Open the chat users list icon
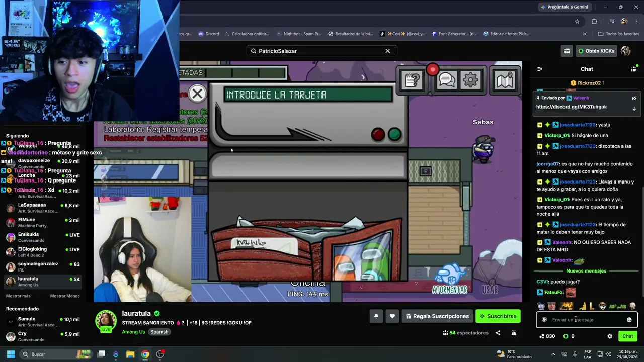 click(634, 69)
